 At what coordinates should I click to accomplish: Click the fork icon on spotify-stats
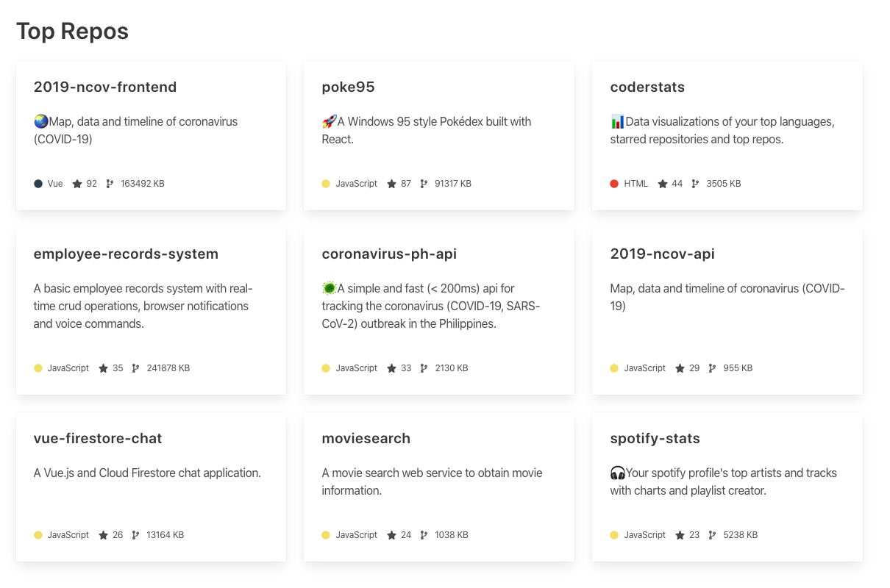click(x=713, y=534)
